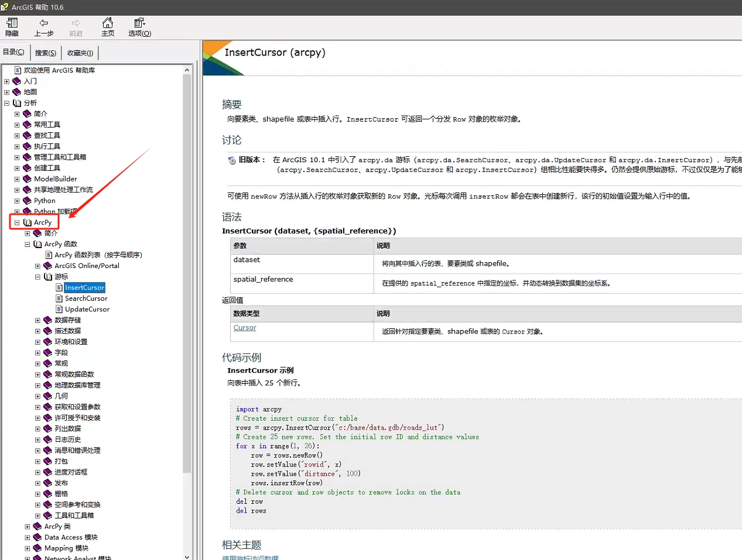Click the spatial_reference parameter cell
The width and height of the screenshot is (742, 560).
click(x=303, y=283)
